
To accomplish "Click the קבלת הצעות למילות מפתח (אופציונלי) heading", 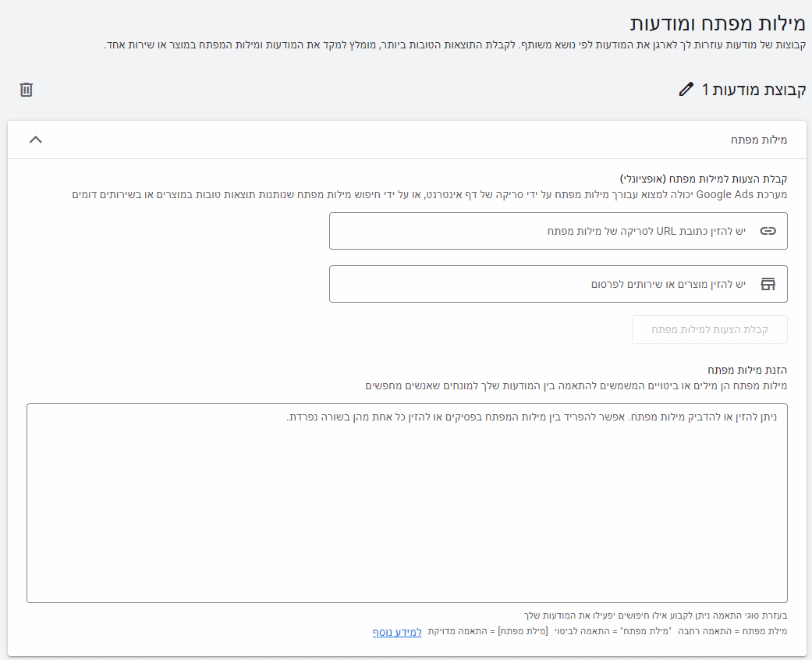I will coord(704,179).
